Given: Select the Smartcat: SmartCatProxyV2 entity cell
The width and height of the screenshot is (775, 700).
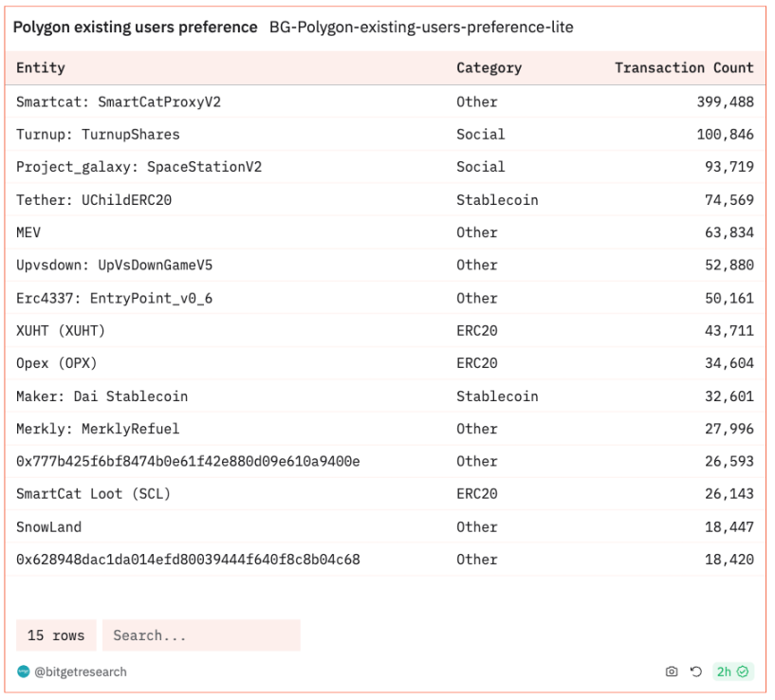Looking at the screenshot, I should 119,102.
